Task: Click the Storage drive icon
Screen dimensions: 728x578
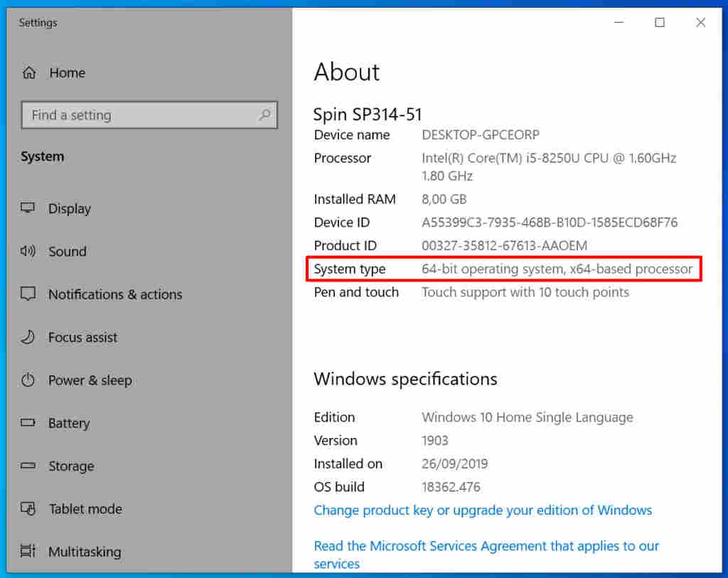Action: (28, 465)
